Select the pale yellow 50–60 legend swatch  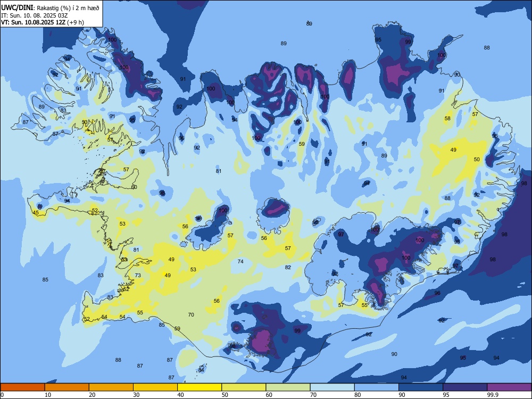(x=244, y=387)
